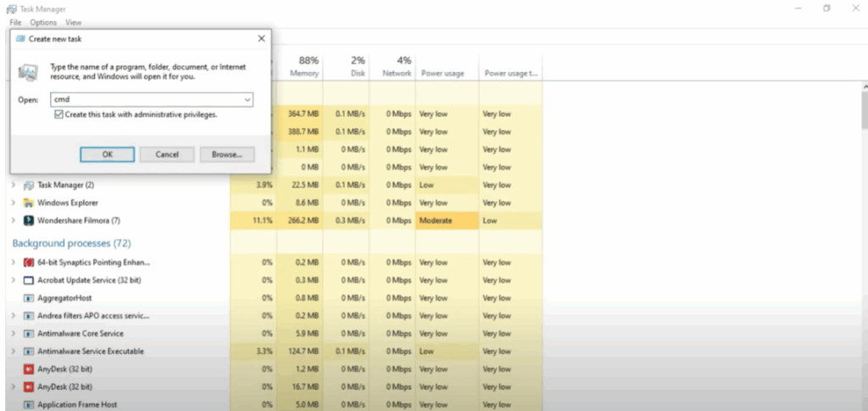
Task: Expand the 64-bit Synaptics Pointing Enhancer row
Action: click(x=14, y=262)
